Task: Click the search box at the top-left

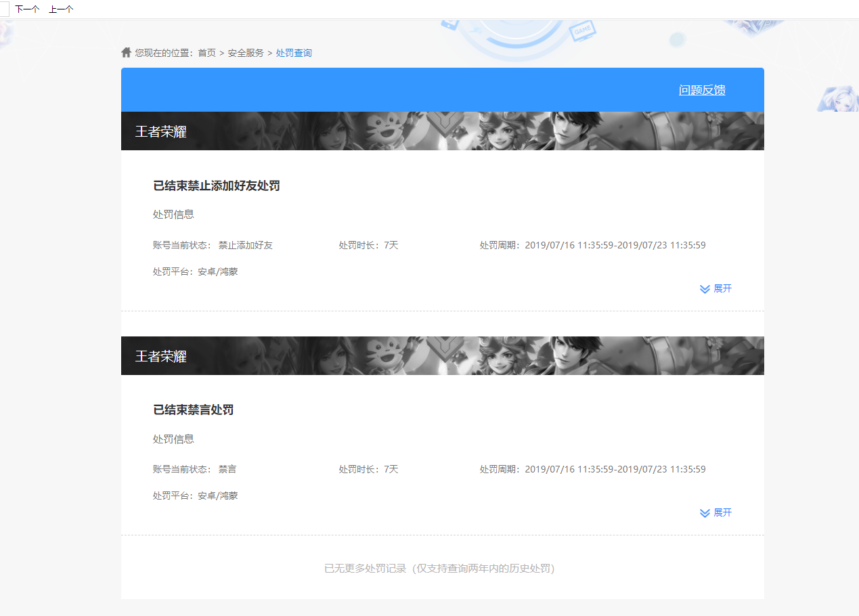Action: coord(4,9)
